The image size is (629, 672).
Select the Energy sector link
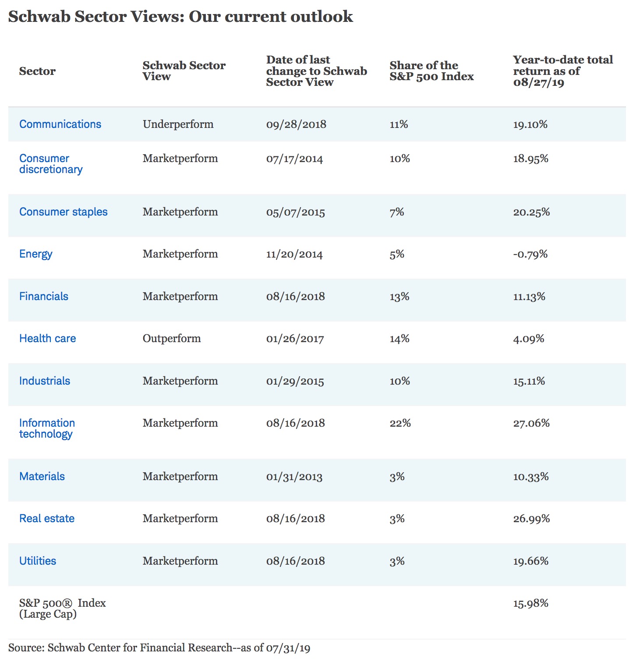click(x=36, y=254)
